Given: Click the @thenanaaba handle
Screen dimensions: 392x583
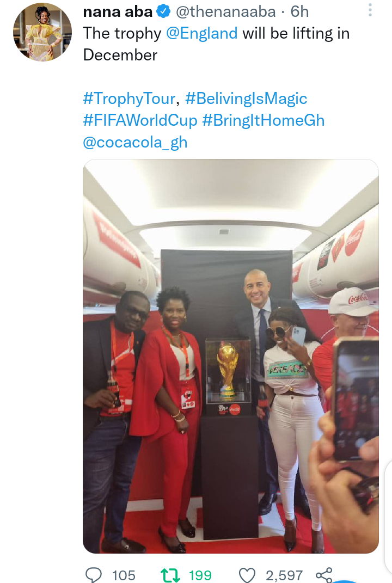Looking at the screenshot, I should click(226, 12).
